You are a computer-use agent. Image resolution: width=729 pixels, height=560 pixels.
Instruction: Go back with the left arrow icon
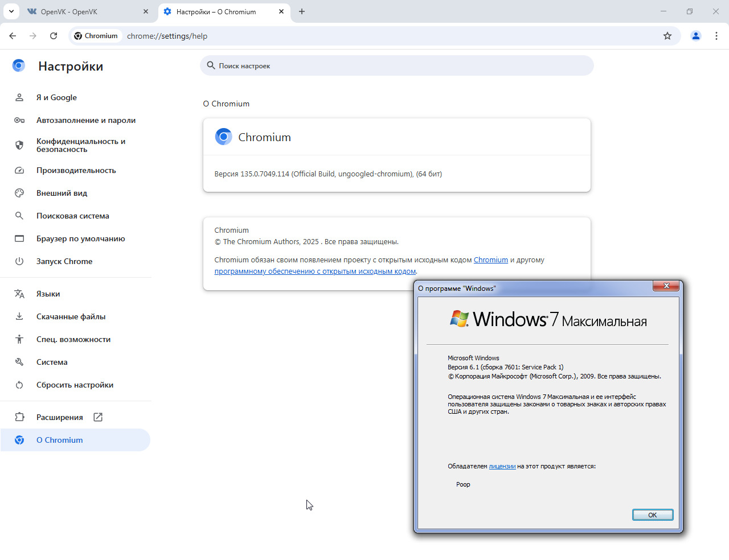13,36
